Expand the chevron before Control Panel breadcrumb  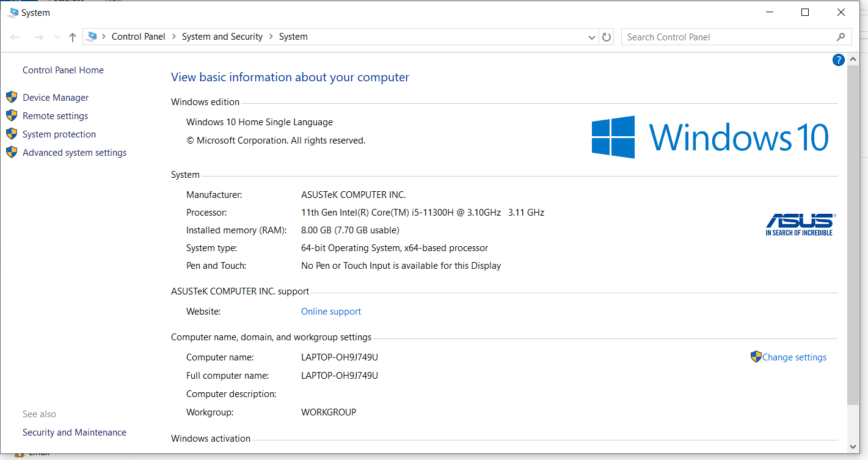[104, 37]
